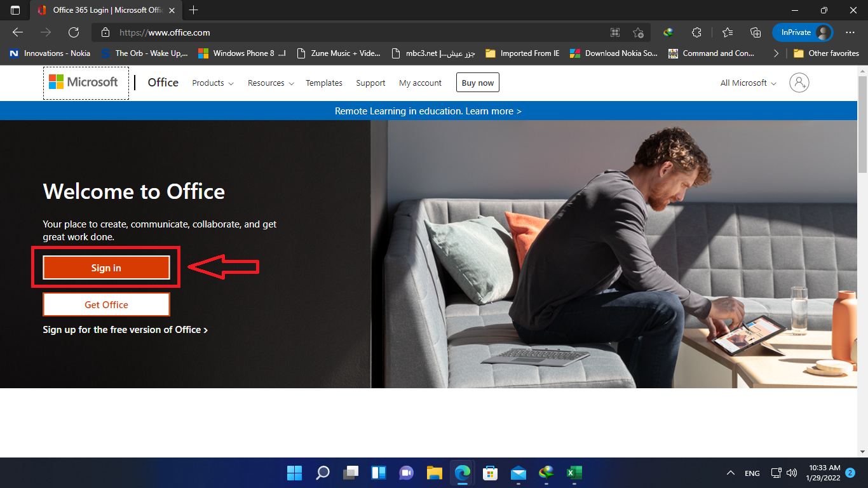Click the apps grid icon in address bar

[615, 32]
